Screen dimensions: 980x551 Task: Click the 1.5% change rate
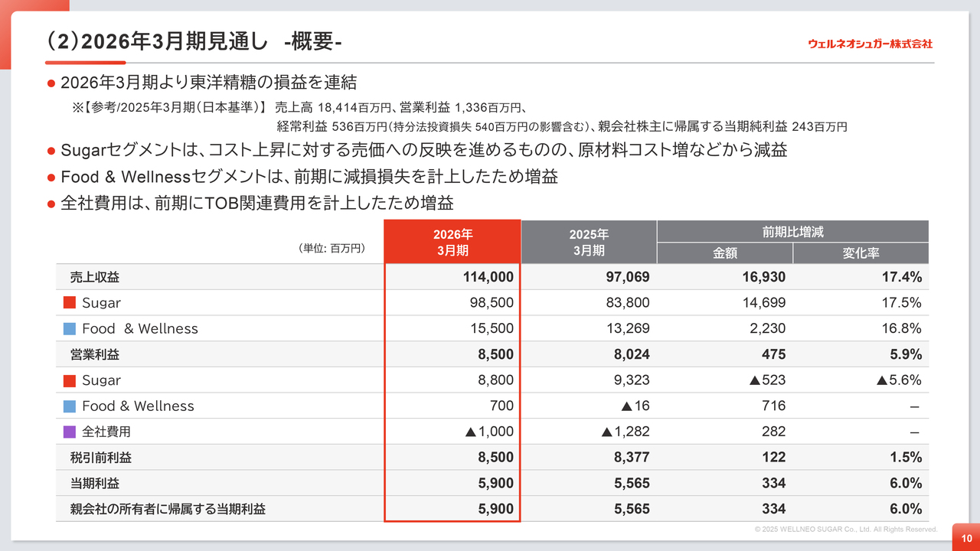(x=904, y=458)
